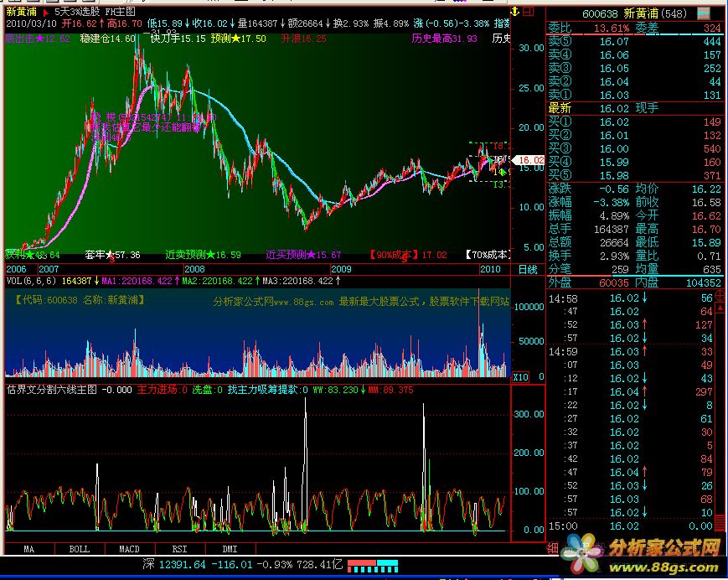This screenshot has width=728, height=580.
Task: Switch to the MA indicator tab
Action: point(28,549)
